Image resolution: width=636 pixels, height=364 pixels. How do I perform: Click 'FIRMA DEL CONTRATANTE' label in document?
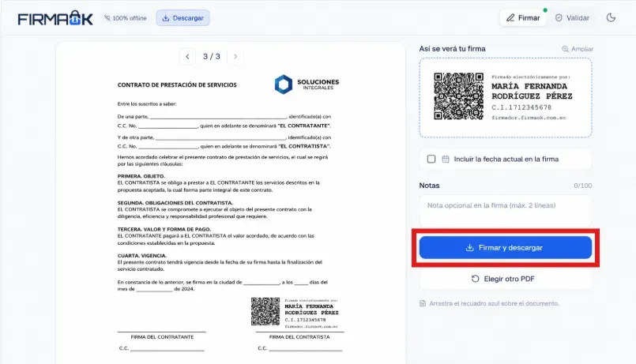(x=162, y=337)
